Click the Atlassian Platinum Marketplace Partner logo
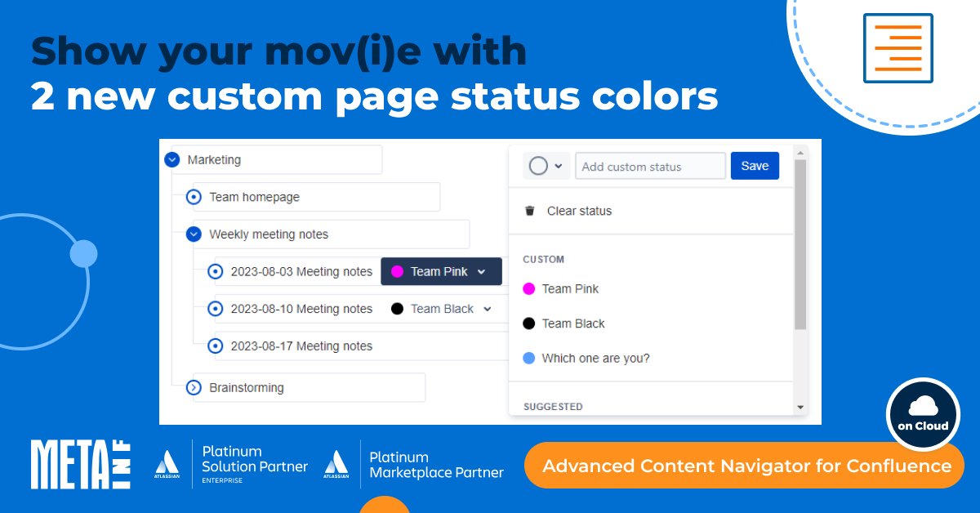 pos(414,465)
